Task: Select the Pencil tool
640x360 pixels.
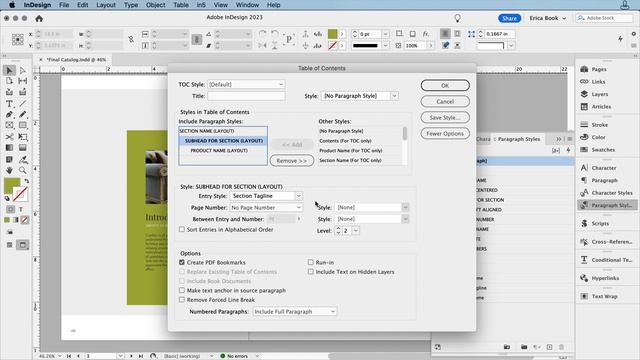Action: (x=23, y=115)
